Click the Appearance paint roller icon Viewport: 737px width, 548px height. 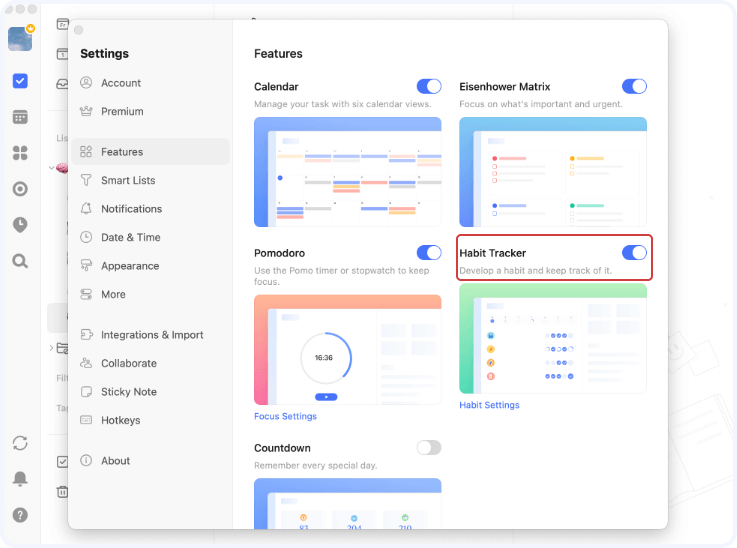[x=86, y=266]
